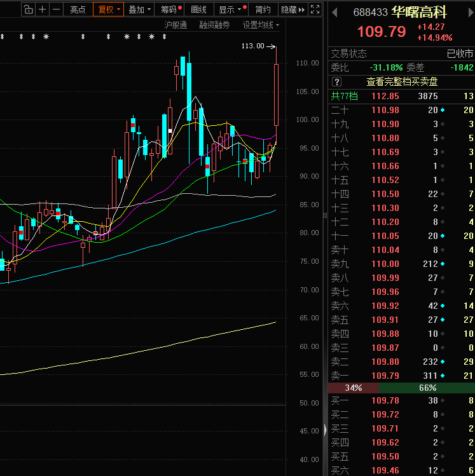
Task: Open the 复权 dropdown
Action: pyautogui.click(x=109, y=10)
